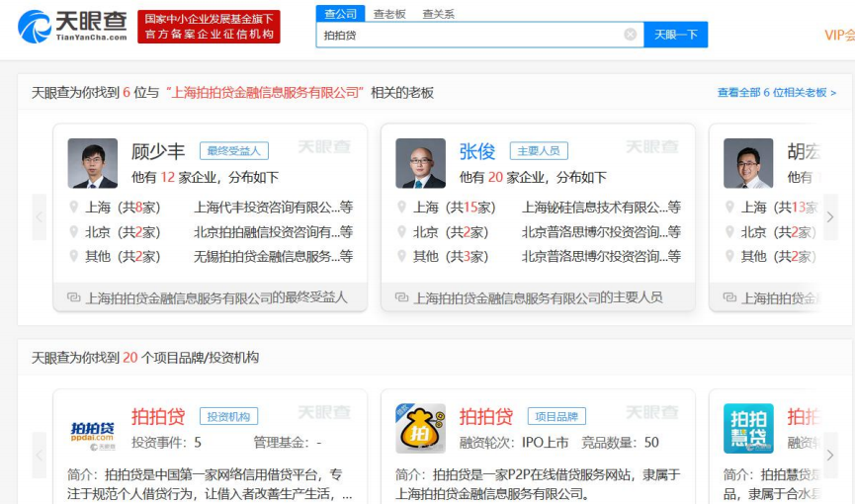Screen dimensions: 855x504
Task: Click link icon in 张俊 card footer
Action: 402,297
